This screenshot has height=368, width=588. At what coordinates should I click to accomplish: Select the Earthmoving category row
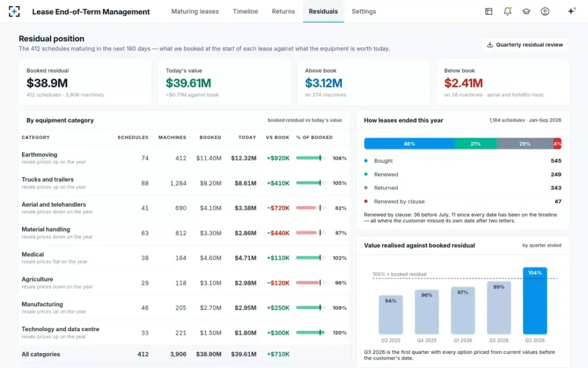184,158
